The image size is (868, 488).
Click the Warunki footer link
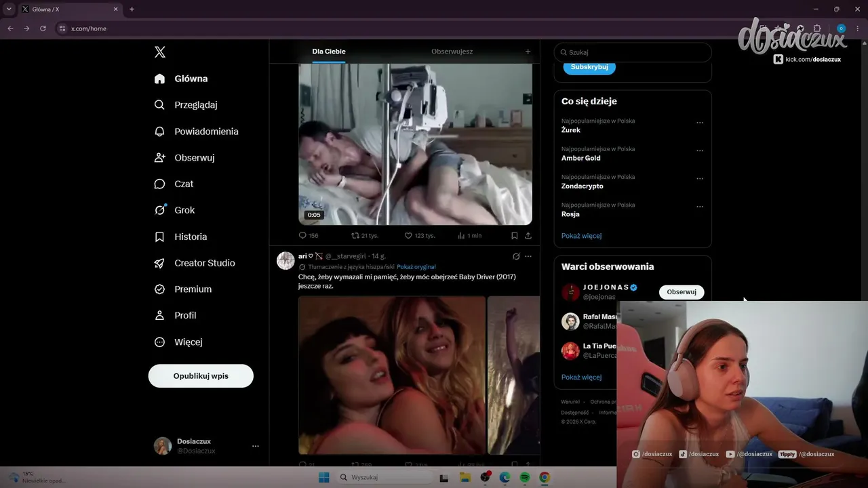[x=570, y=402]
